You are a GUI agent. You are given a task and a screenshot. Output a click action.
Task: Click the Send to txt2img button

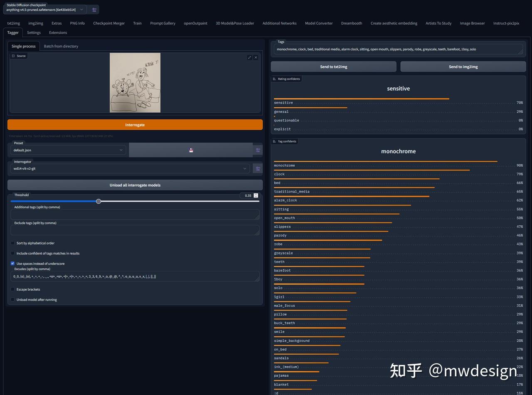point(334,67)
